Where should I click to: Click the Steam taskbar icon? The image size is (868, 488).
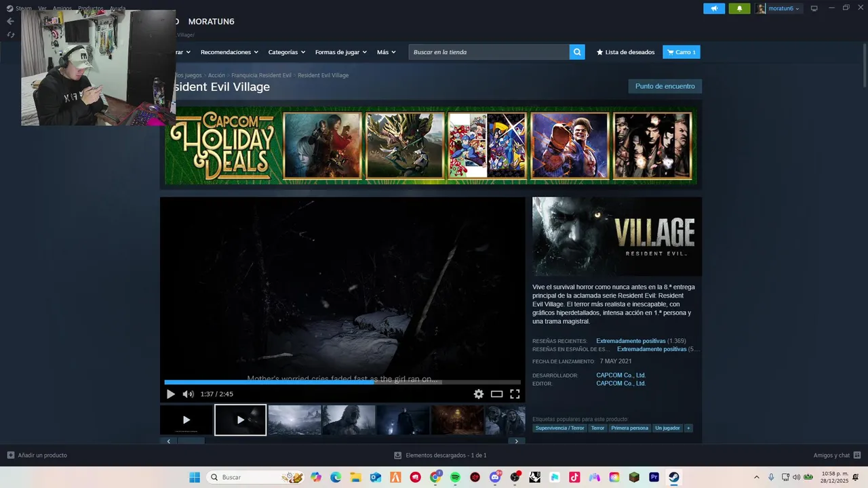(x=674, y=477)
